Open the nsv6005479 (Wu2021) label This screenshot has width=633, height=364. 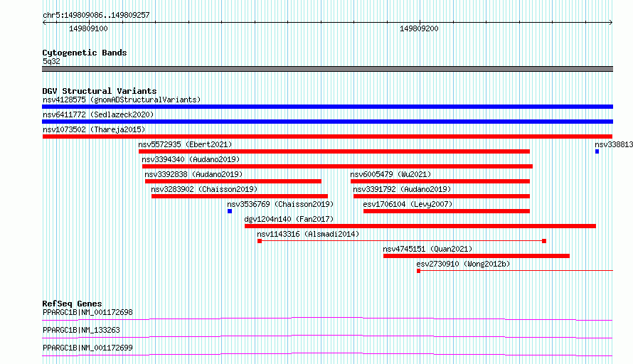(390, 174)
